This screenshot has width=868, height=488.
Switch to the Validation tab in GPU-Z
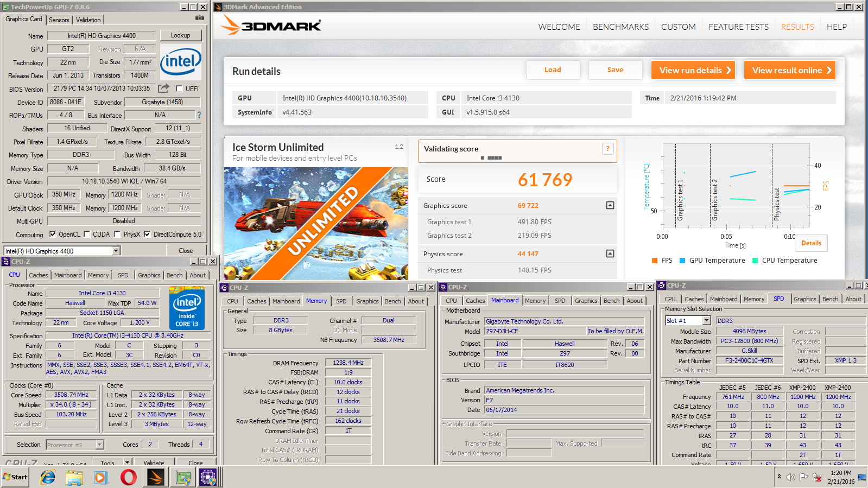(88, 20)
